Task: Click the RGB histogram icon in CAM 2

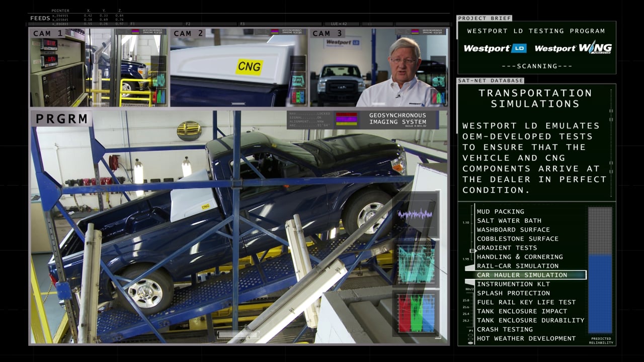Action: [x=298, y=97]
